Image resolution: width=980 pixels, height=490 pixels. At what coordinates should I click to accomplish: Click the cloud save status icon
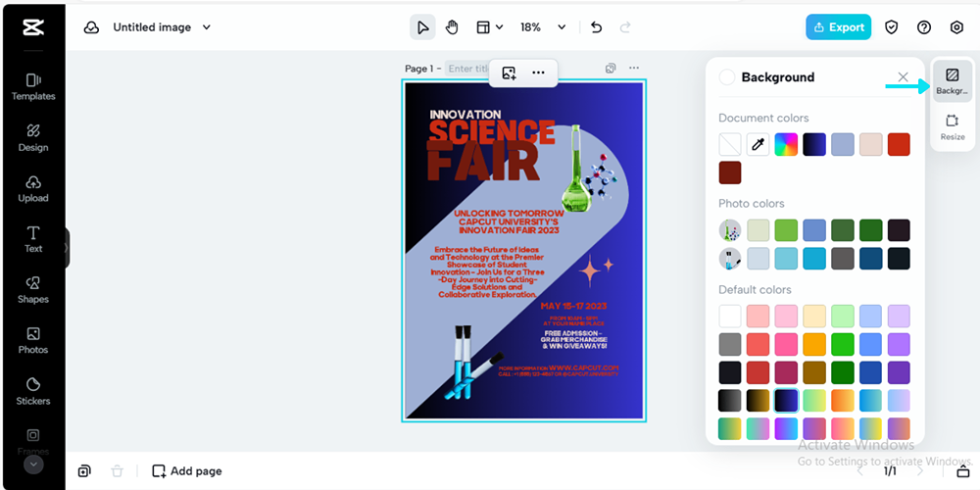click(x=92, y=27)
